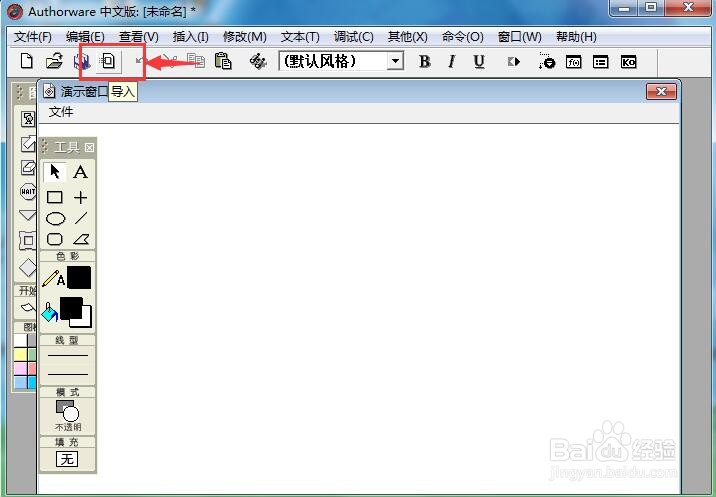The width and height of the screenshot is (716, 497).
Task: Open the 修改(M) menu
Action: click(244, 37)
